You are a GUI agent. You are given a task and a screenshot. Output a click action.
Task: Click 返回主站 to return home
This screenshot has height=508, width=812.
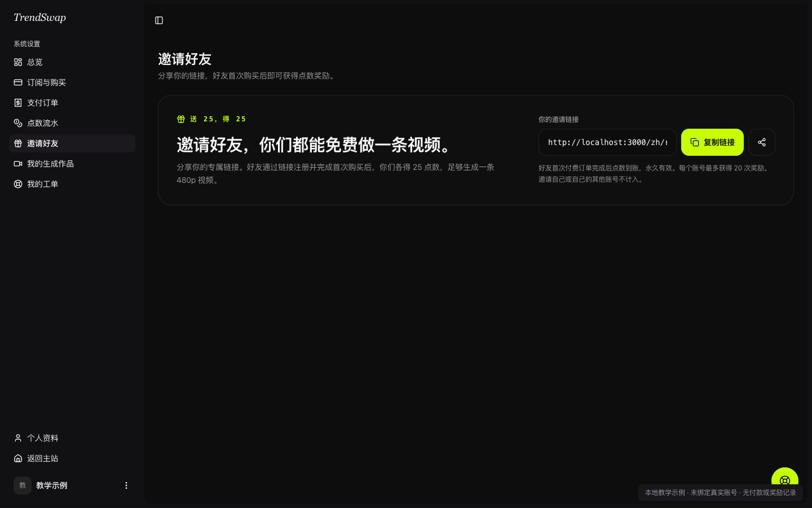point(72,458)
